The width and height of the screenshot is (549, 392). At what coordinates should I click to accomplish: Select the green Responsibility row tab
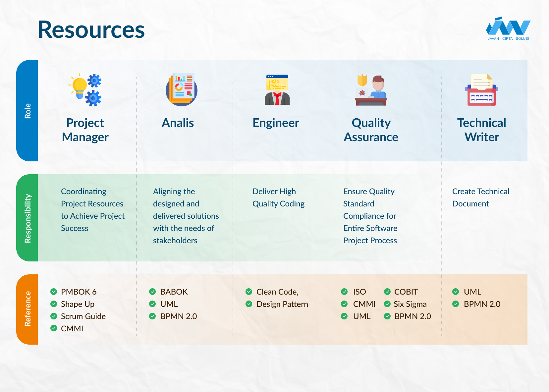[x=27, y=218]
